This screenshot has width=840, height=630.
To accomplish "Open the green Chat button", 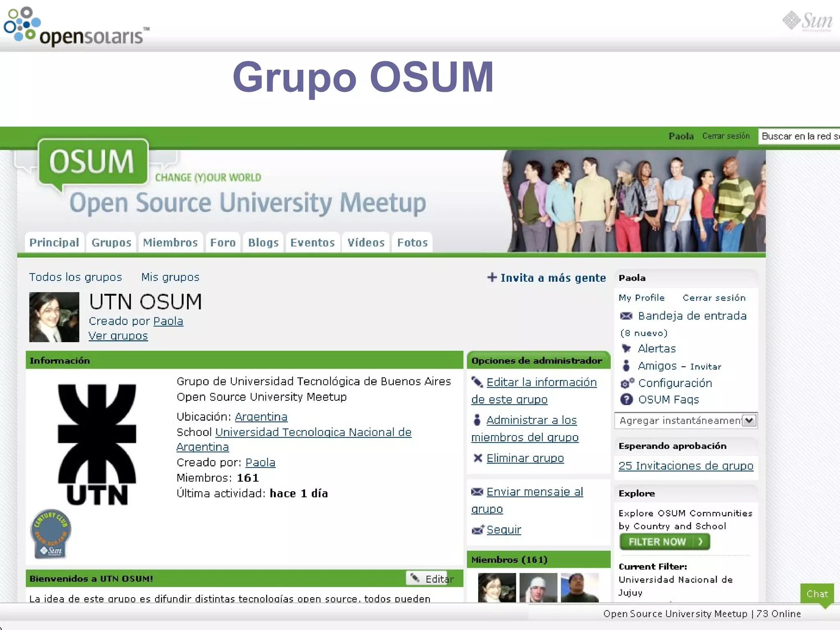I will (x=817, y=593).
